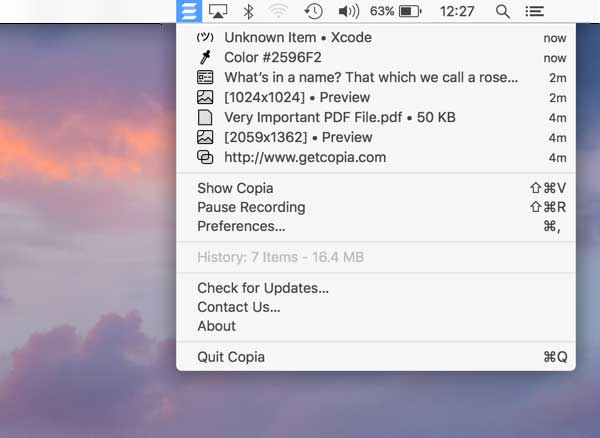Select the [2059x1362] • Preview entry
Image resolution: width=600 pixels, height=438 pixels.
pyautogui.click(x=376, y=137)
